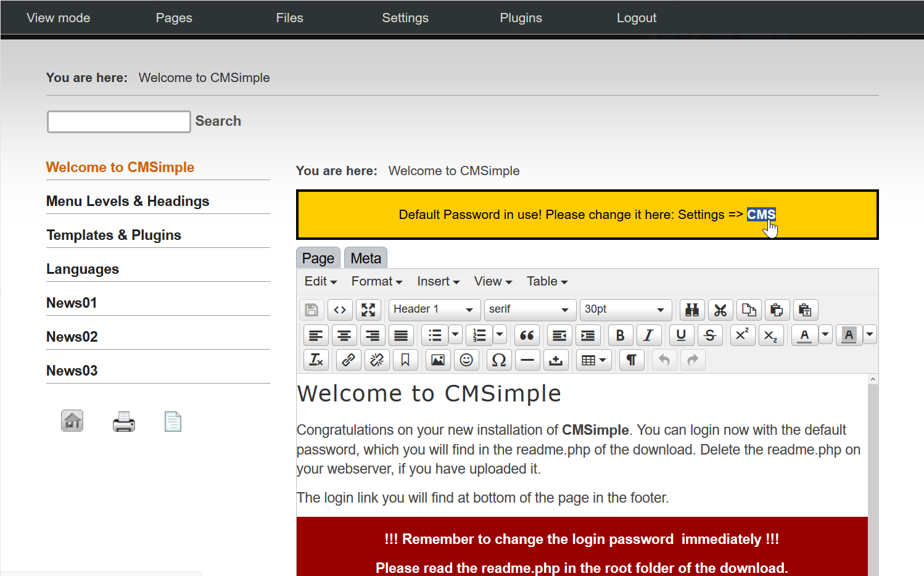Image resolution: width=924 pixels, height=576 pixels.
Task: Open the serif font family dropdown
Action: [529, 310]
